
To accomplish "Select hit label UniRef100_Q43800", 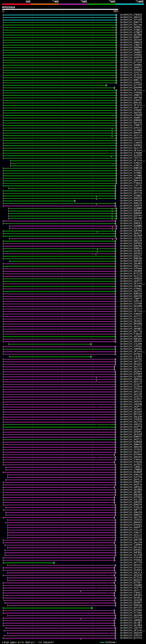I will (x=131, y=371).
